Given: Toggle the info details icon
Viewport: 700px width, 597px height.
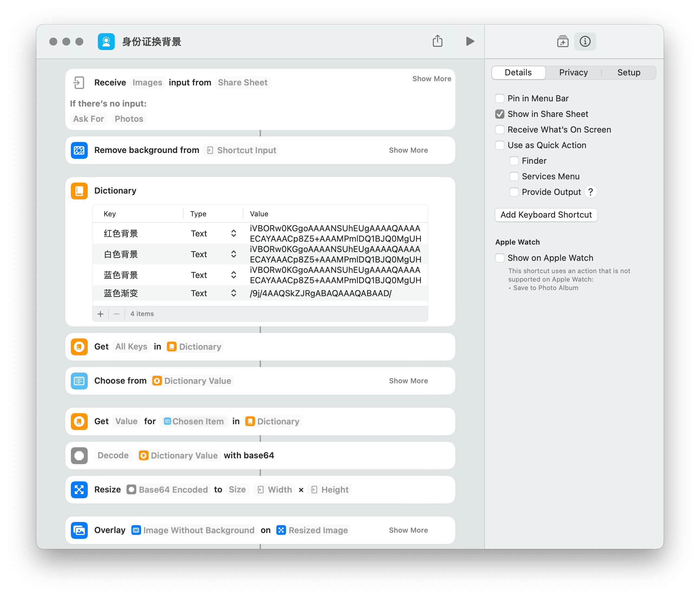Looking at the screenshot, I should coord(585,42).
